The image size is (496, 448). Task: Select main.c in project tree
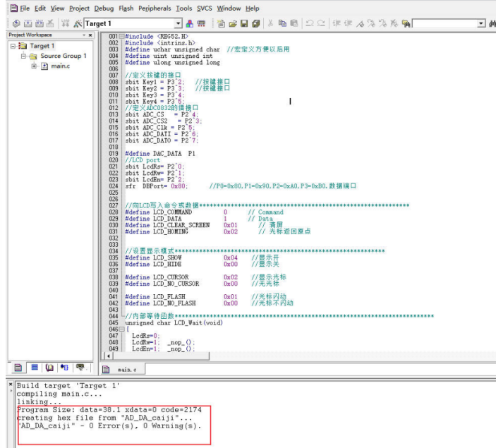[61, 66]
